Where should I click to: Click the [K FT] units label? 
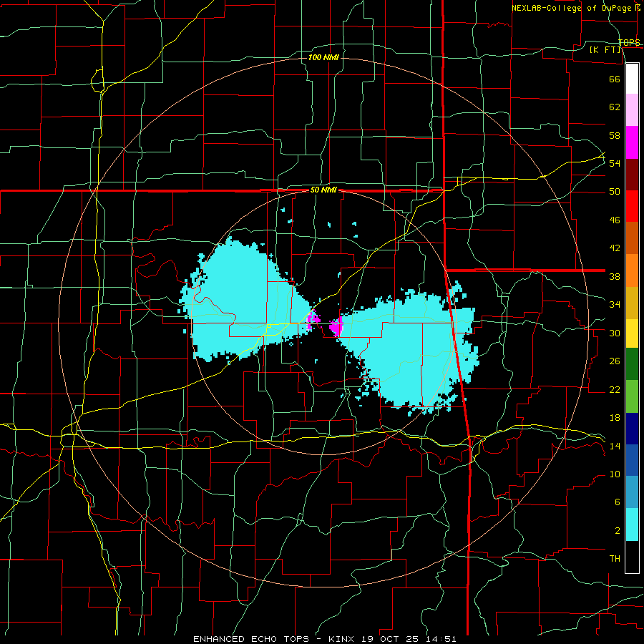[x=605, y=49]
